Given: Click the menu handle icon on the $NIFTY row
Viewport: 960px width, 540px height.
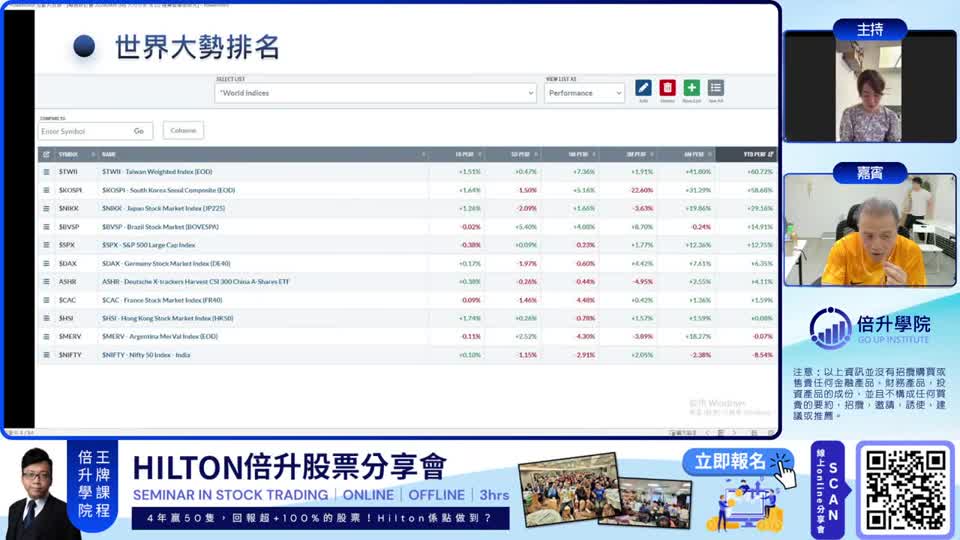Looking at the screenshot, I should pyautogui.click(x=46, y=355).
